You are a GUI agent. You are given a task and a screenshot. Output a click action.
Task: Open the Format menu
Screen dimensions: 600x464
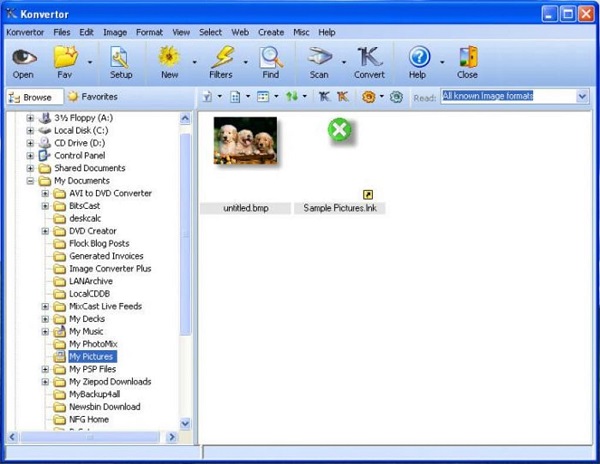[149, 33]
